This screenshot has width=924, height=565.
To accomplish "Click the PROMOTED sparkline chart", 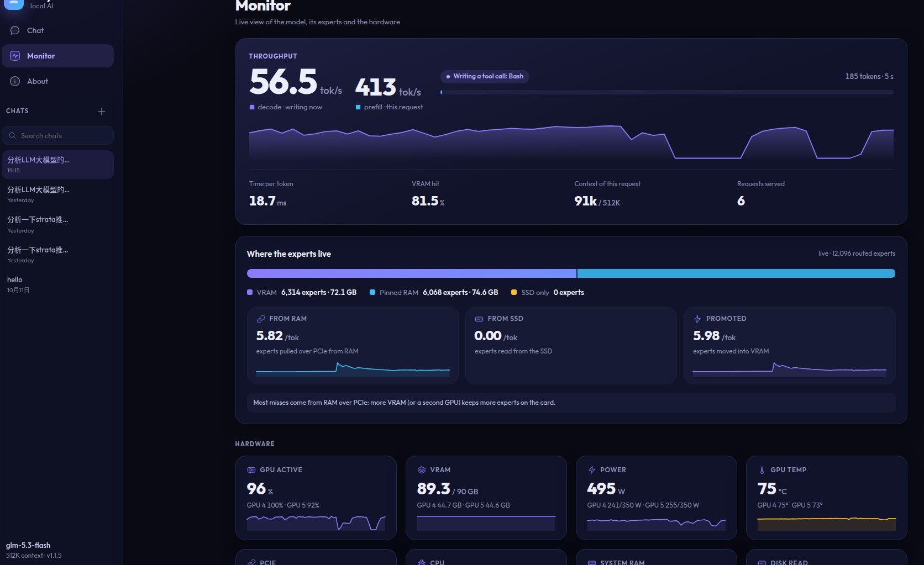I will point(790,369).
